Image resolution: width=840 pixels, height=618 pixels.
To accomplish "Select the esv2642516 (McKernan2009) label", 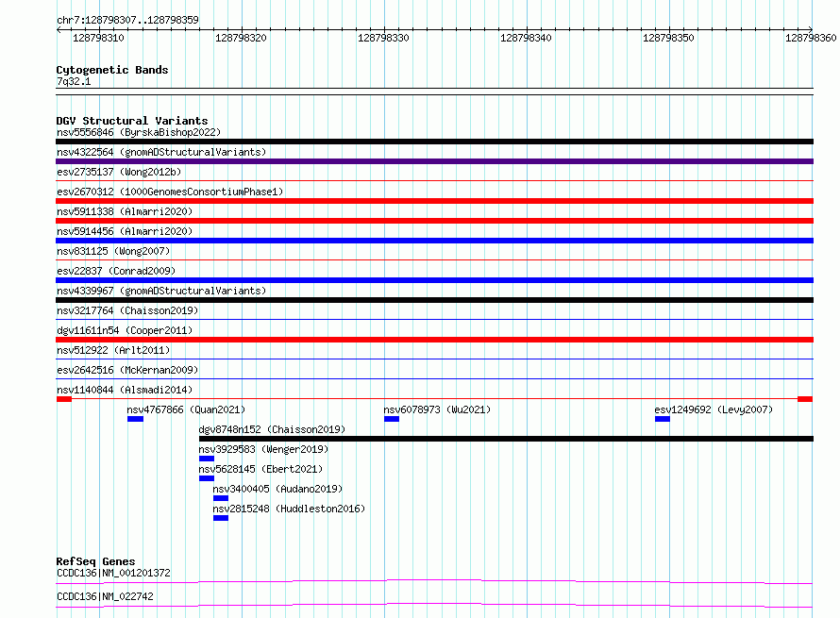I will point(127,370).
